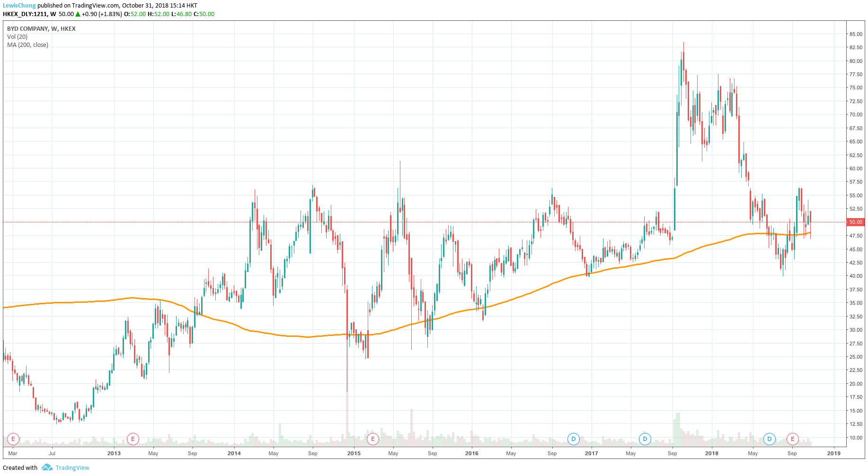The height and width of the screenshot is (476, 868).
Task: Click the C:50.00 close value
Action: tap(204, 14)
